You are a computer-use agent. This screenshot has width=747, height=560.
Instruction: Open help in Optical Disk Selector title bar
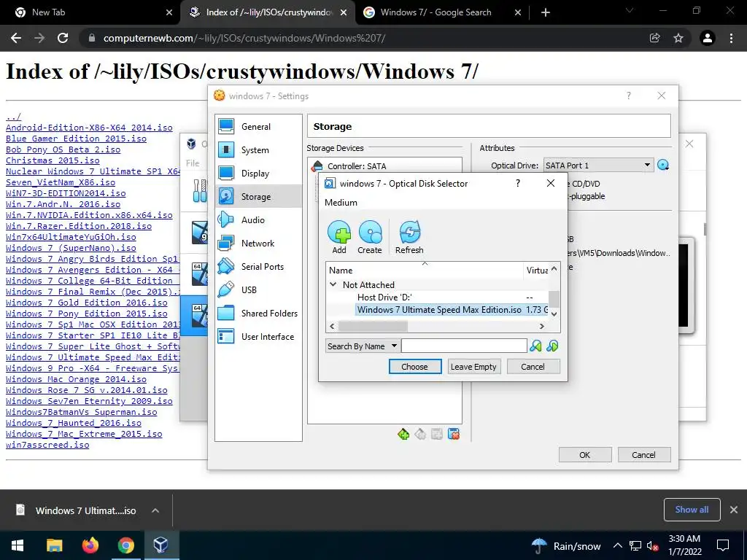click(x=518, y=183)
